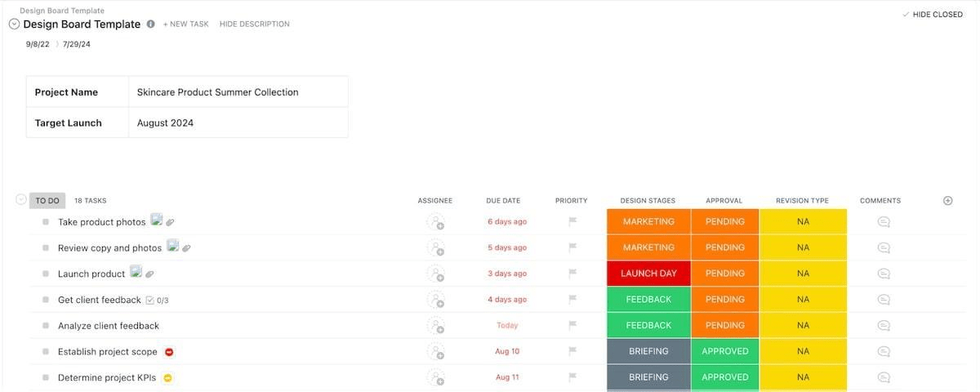Screen dimensions: 980x392
Task: Click the red blocked icon on Establish project scope
Action: [x=169, y=352]
